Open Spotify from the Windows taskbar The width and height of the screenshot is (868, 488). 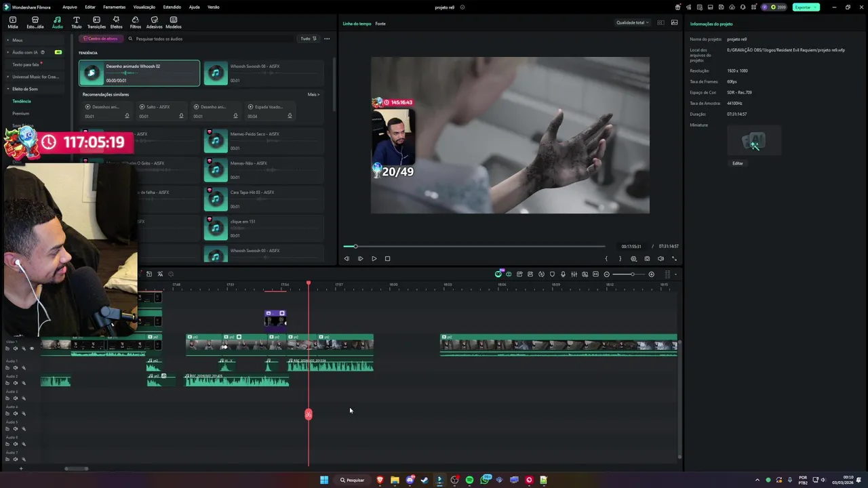[x=469, y=480]
